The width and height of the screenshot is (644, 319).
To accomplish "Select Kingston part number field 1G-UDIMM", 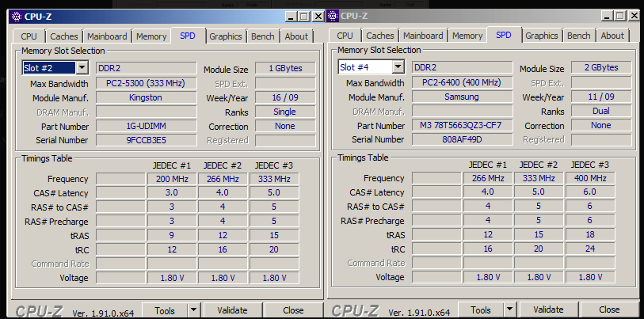I will click(x=147, y=126).
